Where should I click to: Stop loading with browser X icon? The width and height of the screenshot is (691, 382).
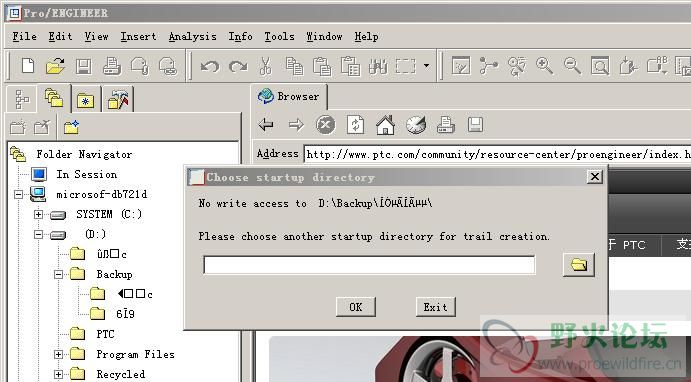tap(326, 125)
